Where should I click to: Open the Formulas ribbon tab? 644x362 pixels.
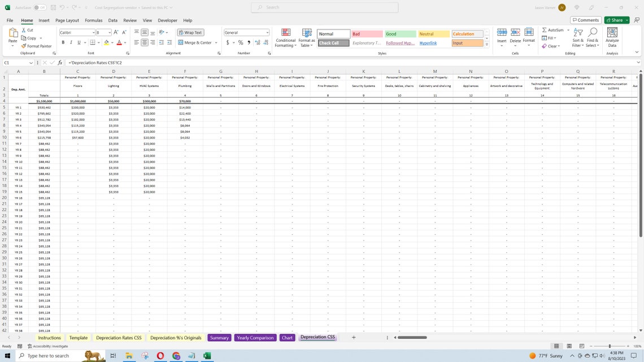point(93,20)
